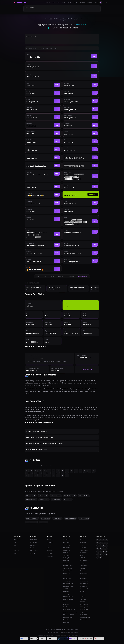Open the Star Symbols chip

point(43,496)
